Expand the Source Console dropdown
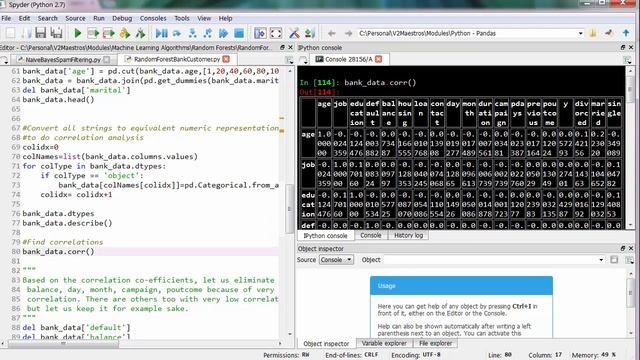Viewport: 640px width, 360px height. click(x=336, y=260)
